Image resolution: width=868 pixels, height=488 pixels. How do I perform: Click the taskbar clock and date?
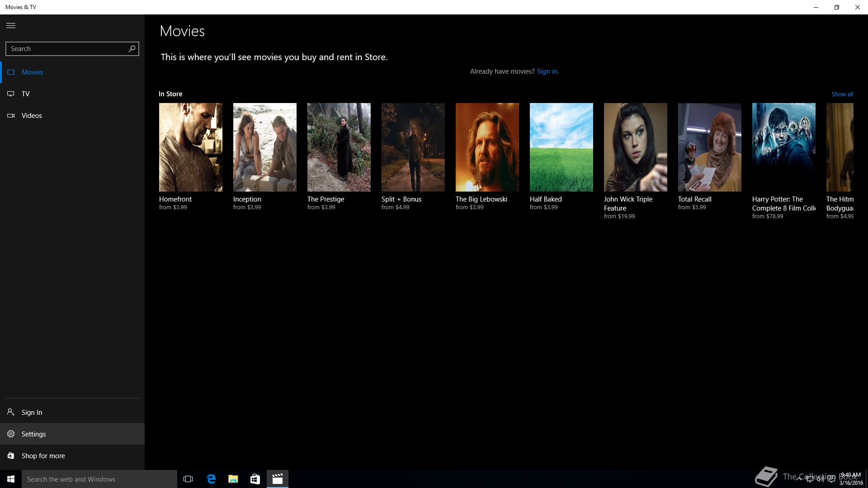click(851, 479)
